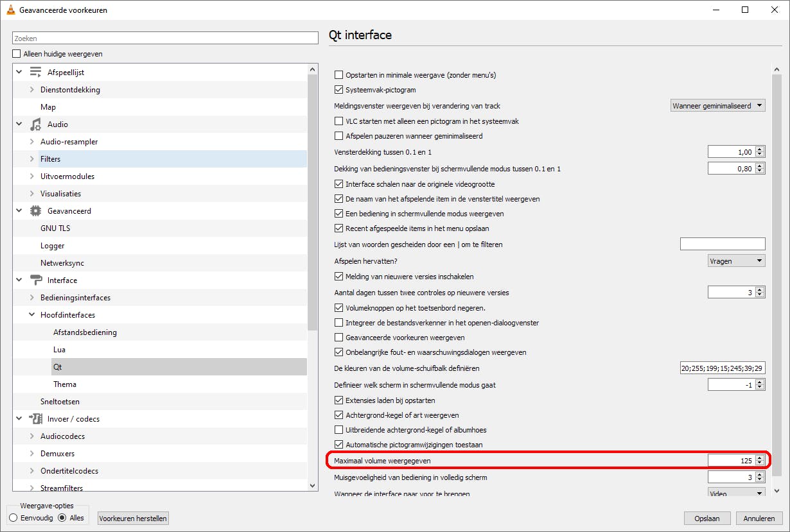Image resolution: width=790 pixels, height=532 pixels.
Task: Click the Interface paint roller icon
Action: [x=35, y=280]
